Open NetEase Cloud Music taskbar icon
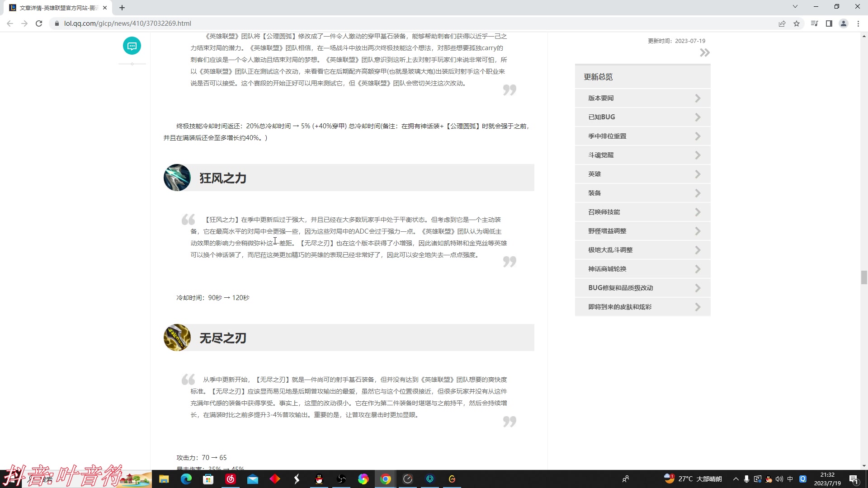The image size is (868, 488). coord(230,479)
